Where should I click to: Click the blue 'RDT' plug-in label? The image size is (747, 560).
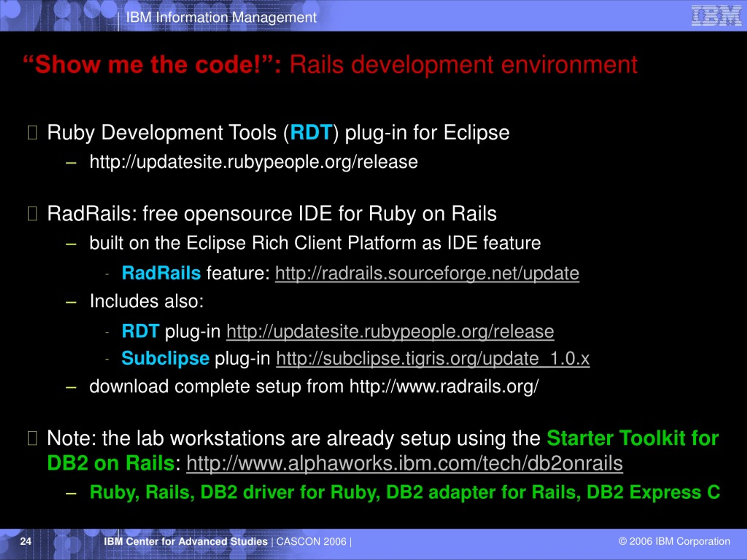(x=140, y=331)
